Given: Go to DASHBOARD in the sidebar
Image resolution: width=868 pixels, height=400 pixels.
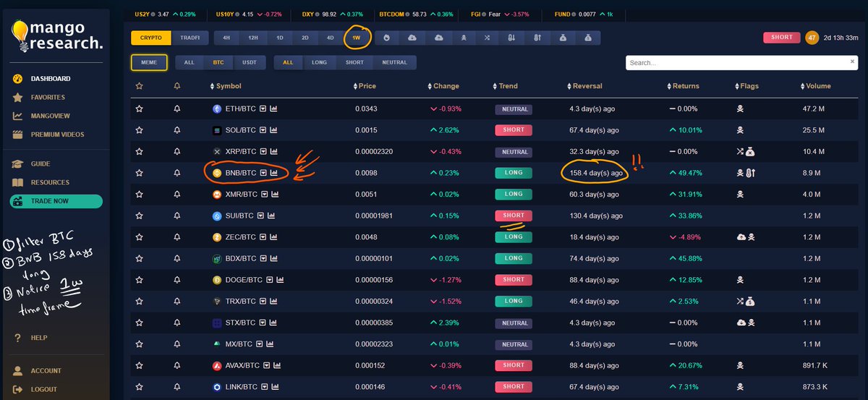Looking at the screenshot, I should (51, 79).
